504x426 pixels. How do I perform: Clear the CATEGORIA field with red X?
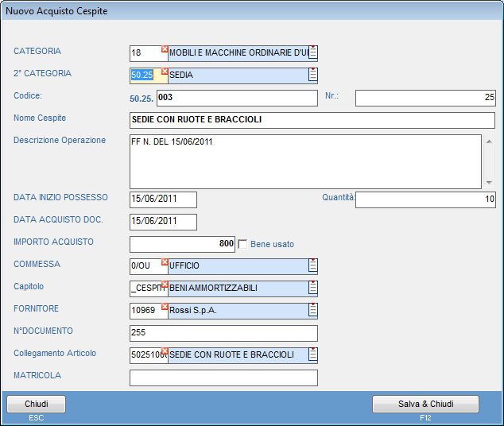pyautogui.click(x=165, y=49)
